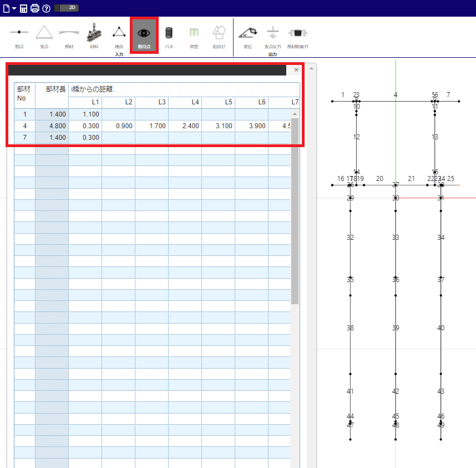Expand the file menu dropdown arrow
The width and height of the screenshot is (476, 468).
tap(14, 8)
